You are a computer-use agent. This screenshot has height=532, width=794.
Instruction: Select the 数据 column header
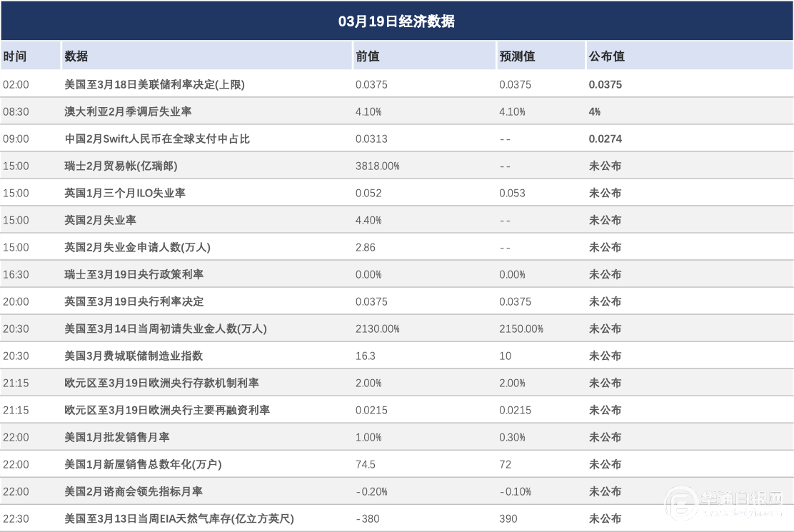[76, 56]
